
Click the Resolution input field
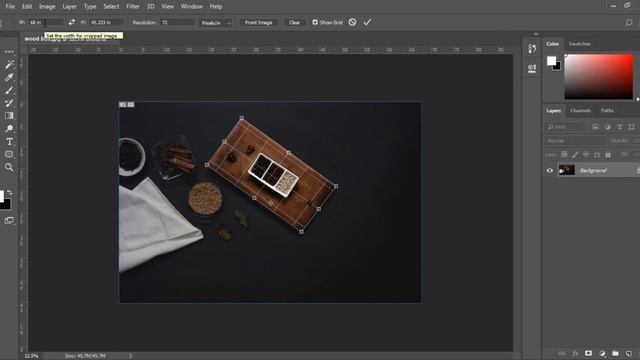click(178, 22)
